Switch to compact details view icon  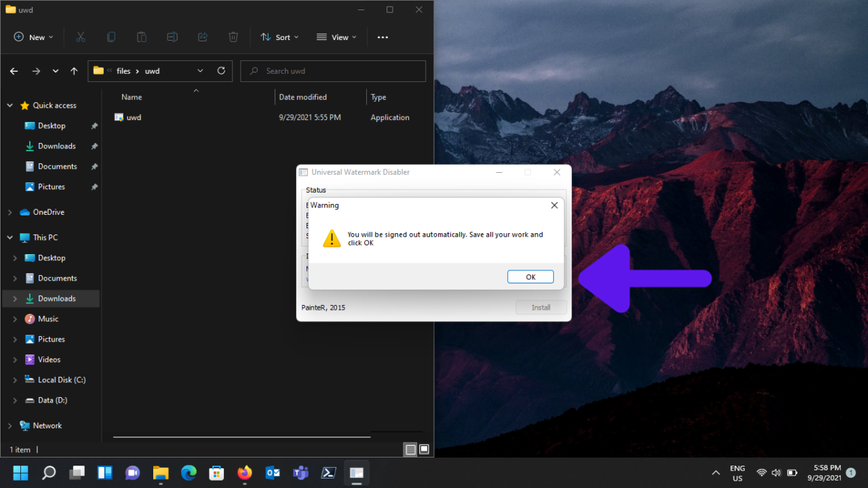click(410, 449)
